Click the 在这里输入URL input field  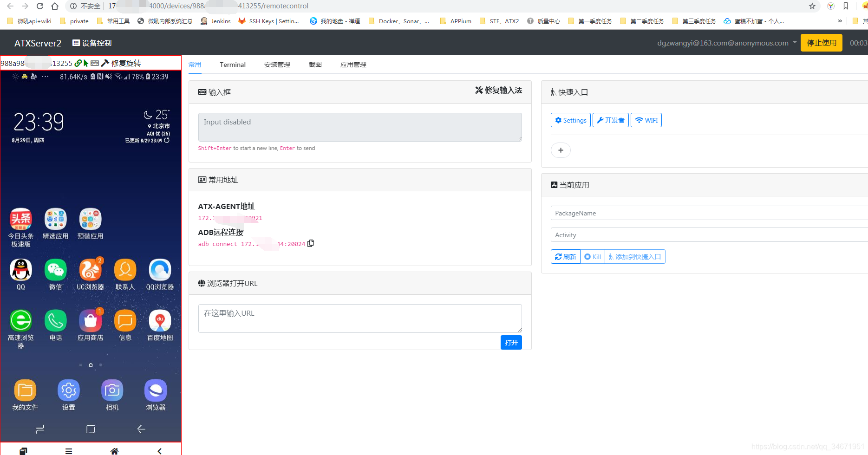click(360, 318)
